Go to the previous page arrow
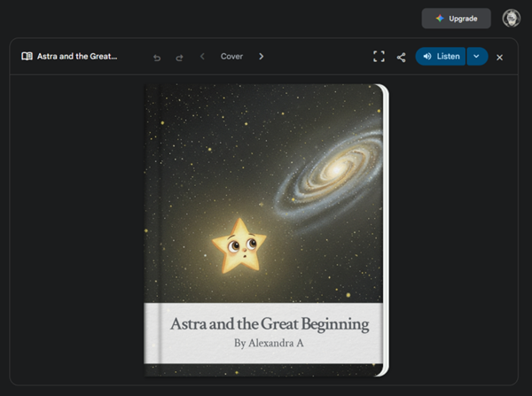The height and width of the screenshot is (396, 532). tap(202, 57)
